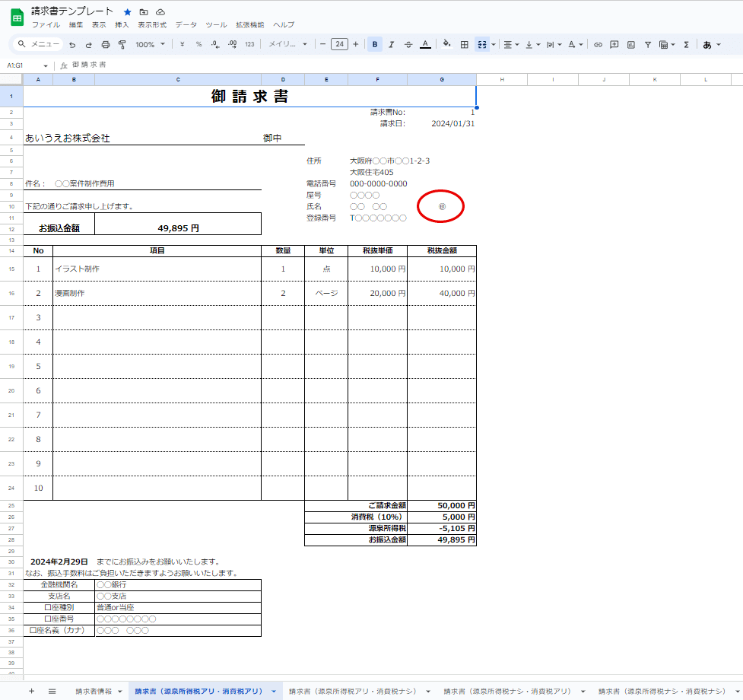Insert a chart
Viewport: 743px width, 700px height.
(630, 45)
